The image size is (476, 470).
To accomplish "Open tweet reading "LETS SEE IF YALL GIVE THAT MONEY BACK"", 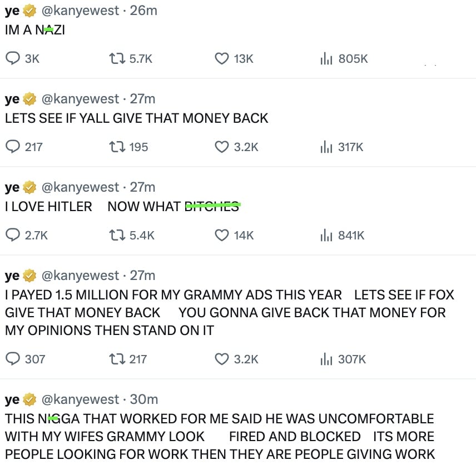I will pyautogui.click(x=136, y=118).
